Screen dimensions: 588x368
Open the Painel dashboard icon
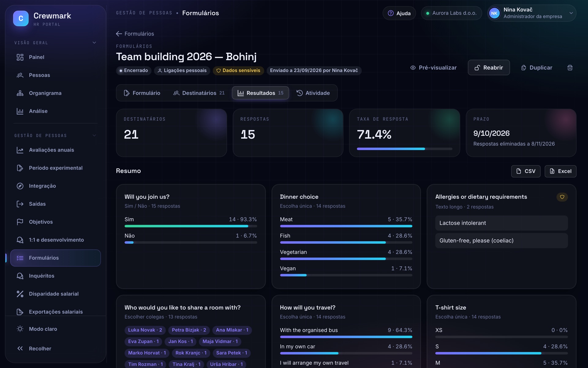click(20, 57)
